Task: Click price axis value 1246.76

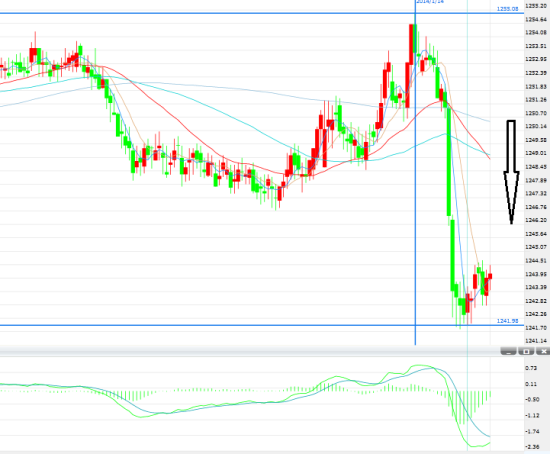Action: [x=536, y=207]
